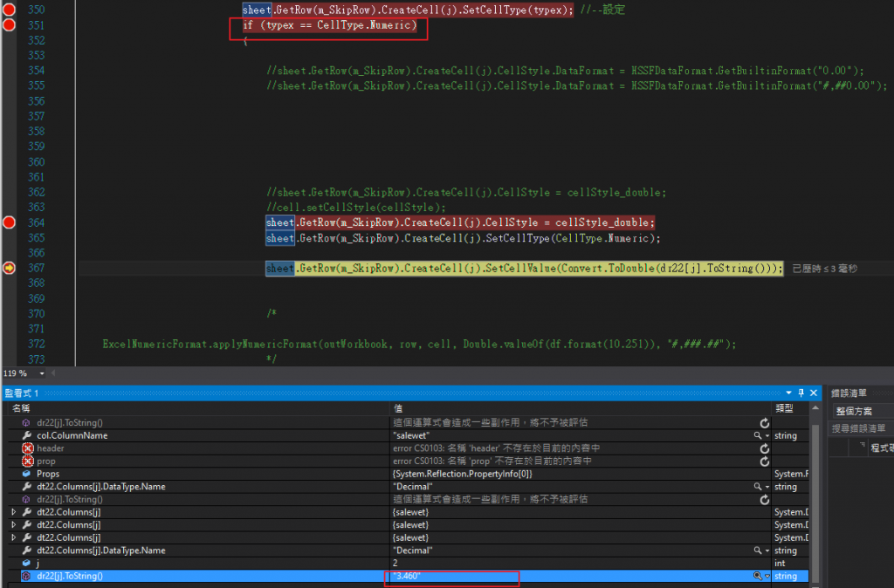Image resolution: width=894 pixels, height=588 pixels.
Task: Toggle the breakpoint on line 364
Action: pos(9,222)
